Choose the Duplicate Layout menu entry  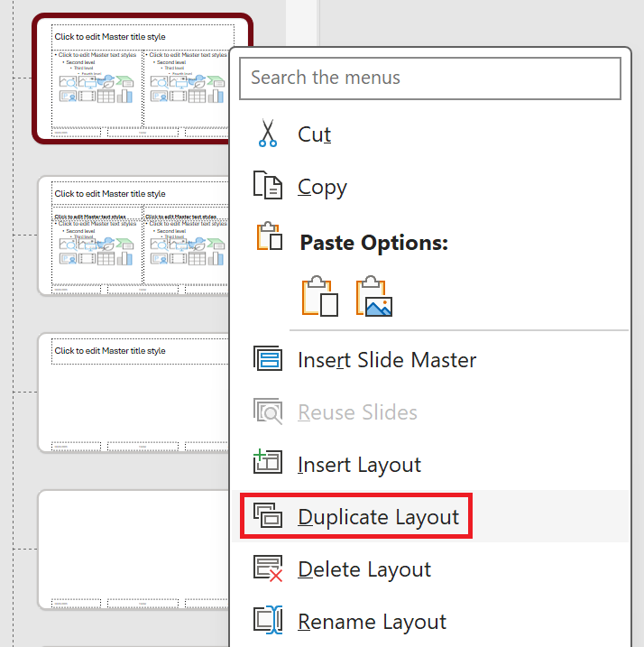click(x=378, y=517)
